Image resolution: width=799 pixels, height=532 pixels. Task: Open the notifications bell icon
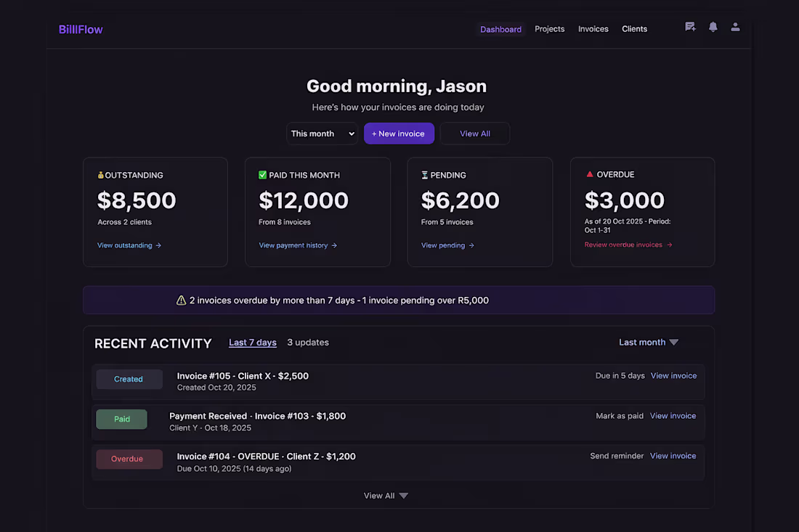pos(713,27)
